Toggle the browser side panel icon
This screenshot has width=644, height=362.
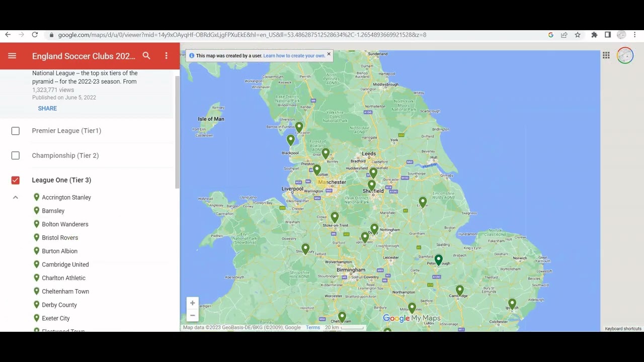point(608,35)
